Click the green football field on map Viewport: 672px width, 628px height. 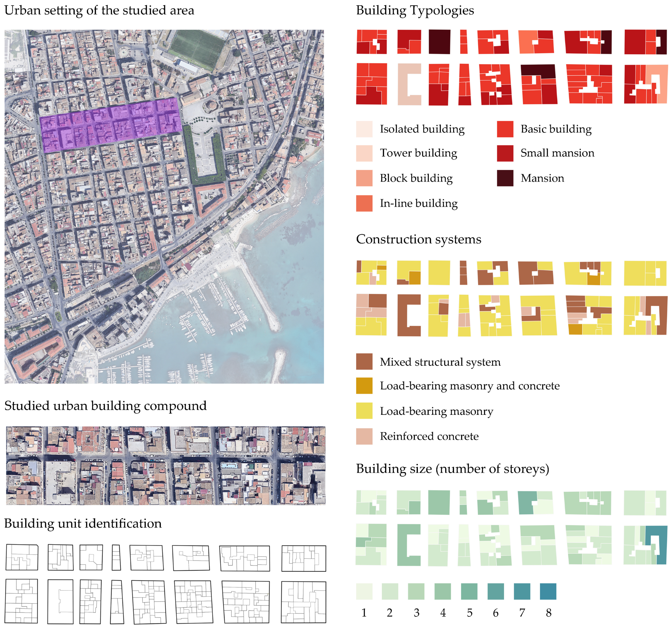pyautogui.click(x=198, y=47)
